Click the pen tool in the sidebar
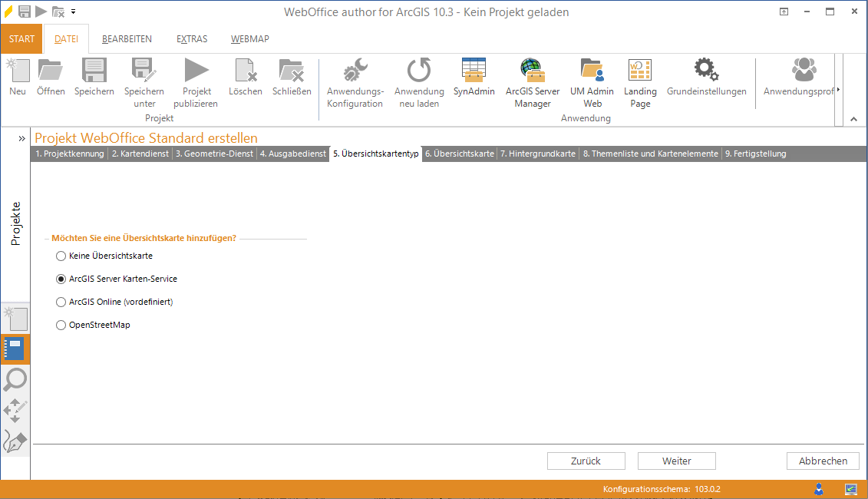This screenshot has height=499, width=868. pyautogui.click(x=15, y=441)
